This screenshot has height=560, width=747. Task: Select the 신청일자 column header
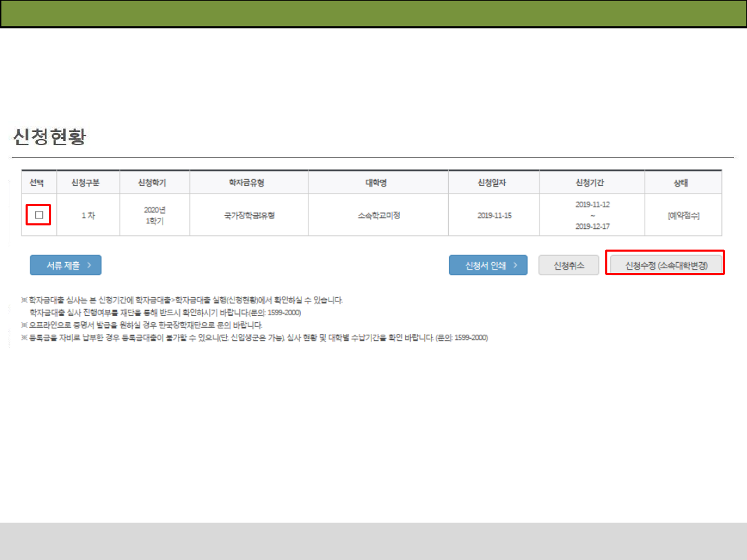click(494, 183)
